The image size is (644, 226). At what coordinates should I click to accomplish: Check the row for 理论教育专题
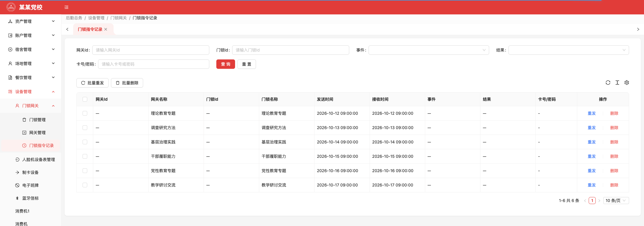tap(85, 113)
